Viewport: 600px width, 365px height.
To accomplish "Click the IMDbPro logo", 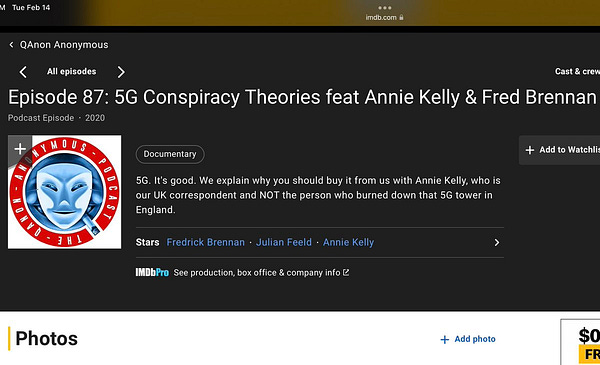I will click(152, 272).
